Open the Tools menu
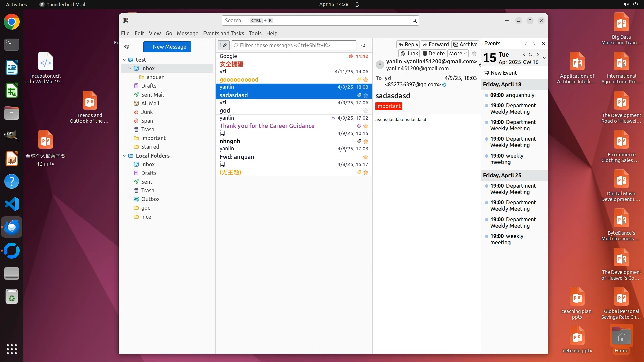 (255, 33)
